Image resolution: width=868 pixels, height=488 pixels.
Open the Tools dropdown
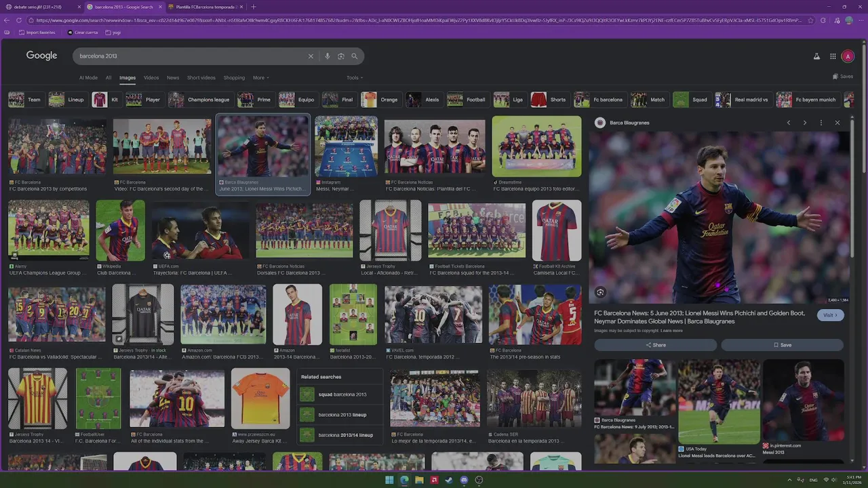click(355, 78)
